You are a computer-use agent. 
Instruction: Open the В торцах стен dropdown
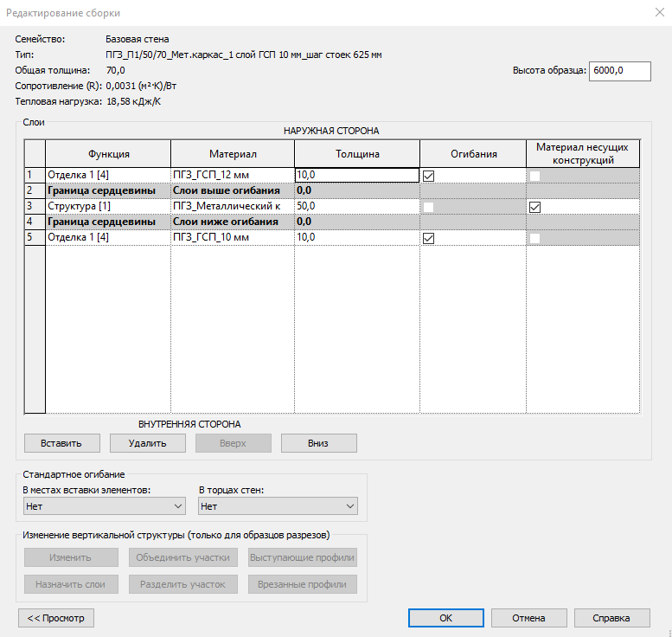pyautogui.click(x=277, y=506)
